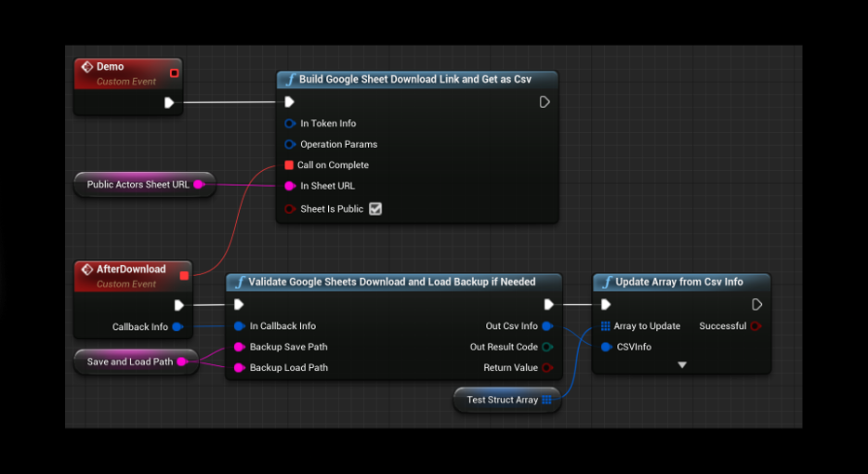Viewport: 868px width, 474px height.
Task: Click the In Token Info input pin
Action: point(289,123)
